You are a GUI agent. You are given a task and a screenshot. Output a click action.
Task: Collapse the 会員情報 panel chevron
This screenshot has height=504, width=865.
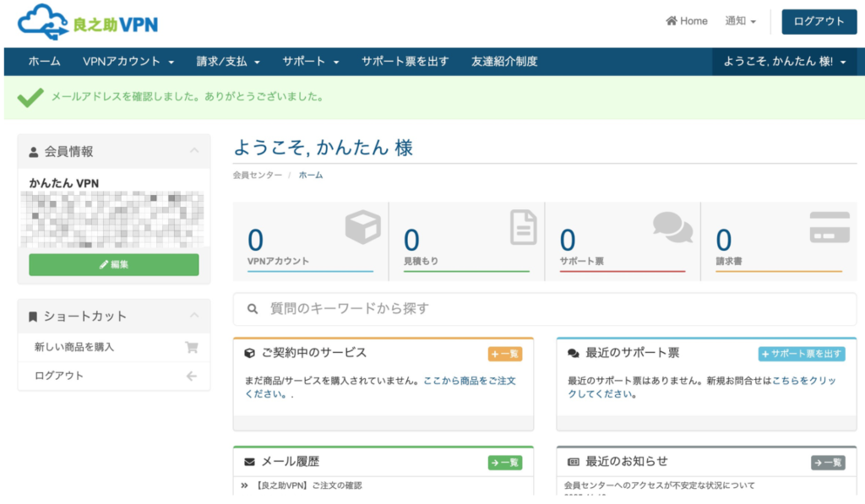pyautogui.click(x=194, y=151)
